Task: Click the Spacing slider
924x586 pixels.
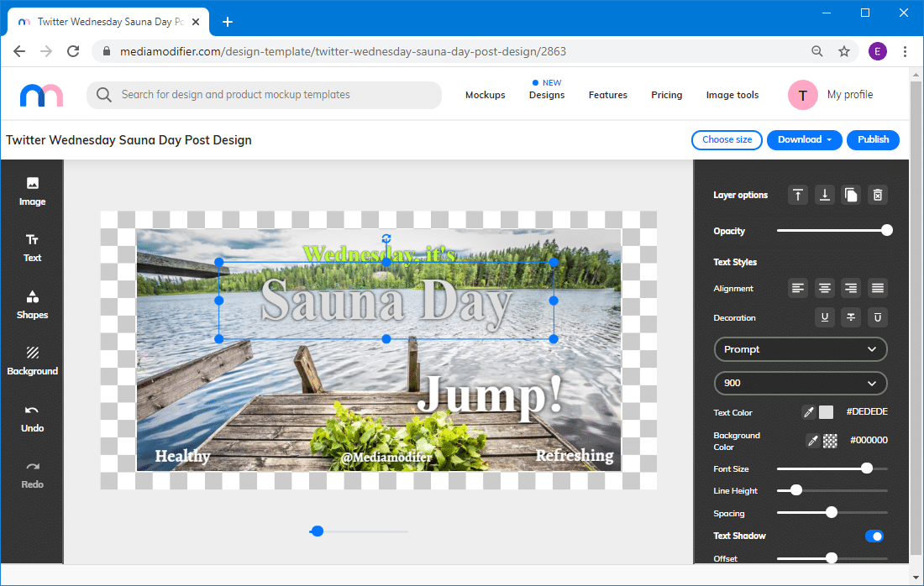Action: [832, 513]
